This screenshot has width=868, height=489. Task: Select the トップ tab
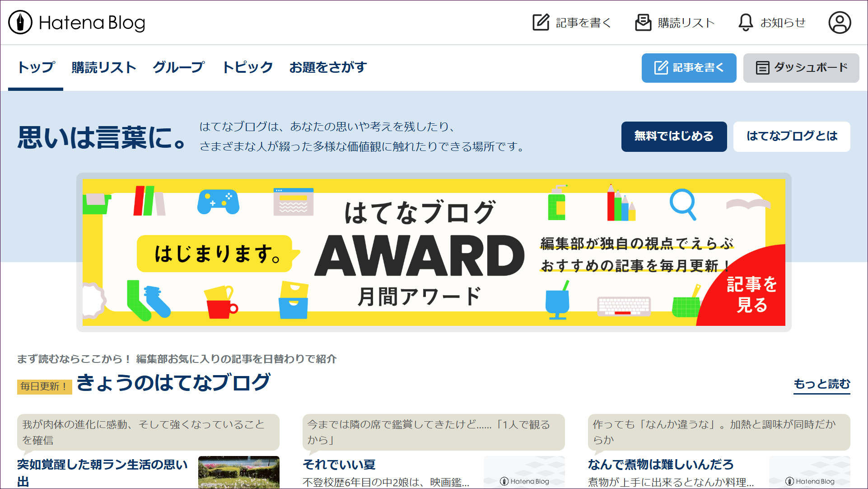[36, 67]
